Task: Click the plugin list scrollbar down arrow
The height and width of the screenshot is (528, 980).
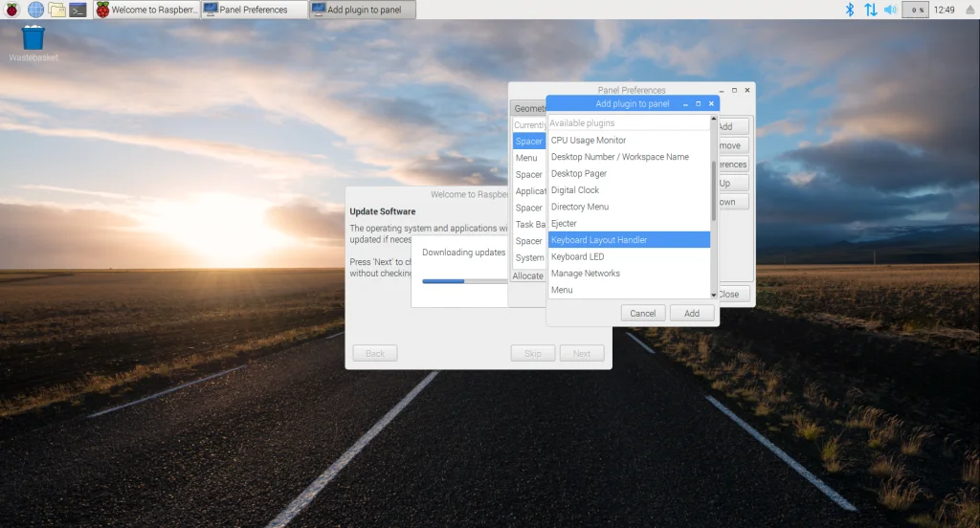Action: tap(713, 294)
